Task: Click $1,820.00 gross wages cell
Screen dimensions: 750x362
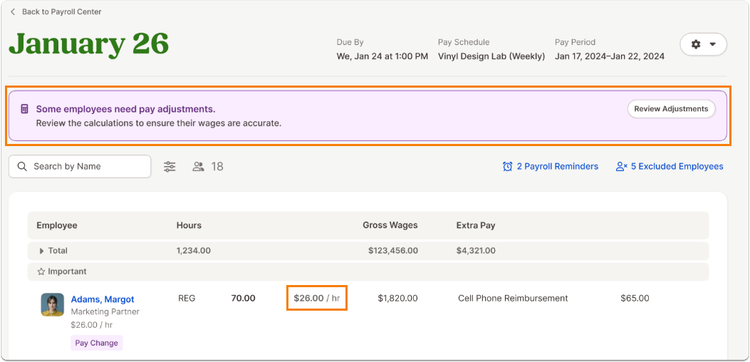Action: coord(397,298)
